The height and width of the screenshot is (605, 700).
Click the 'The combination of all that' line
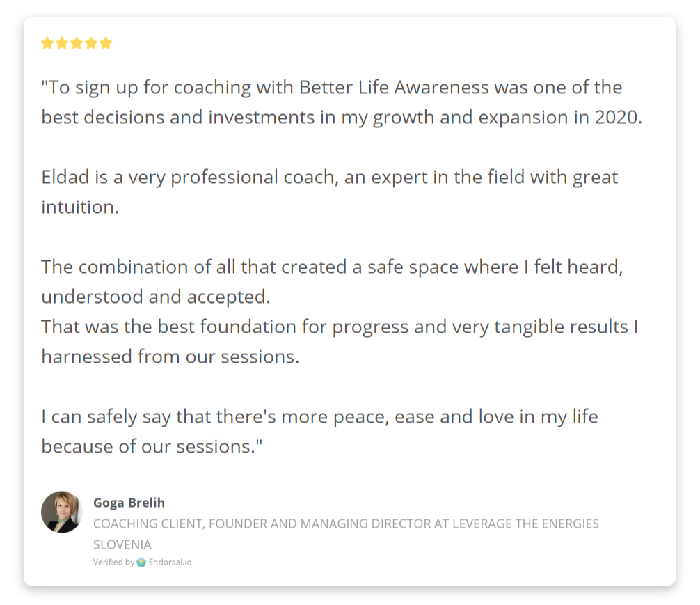tap(332, 267)
